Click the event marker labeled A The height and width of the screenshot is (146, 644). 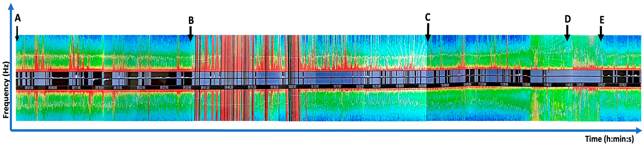pyautogui.click(x=17, y=18)
